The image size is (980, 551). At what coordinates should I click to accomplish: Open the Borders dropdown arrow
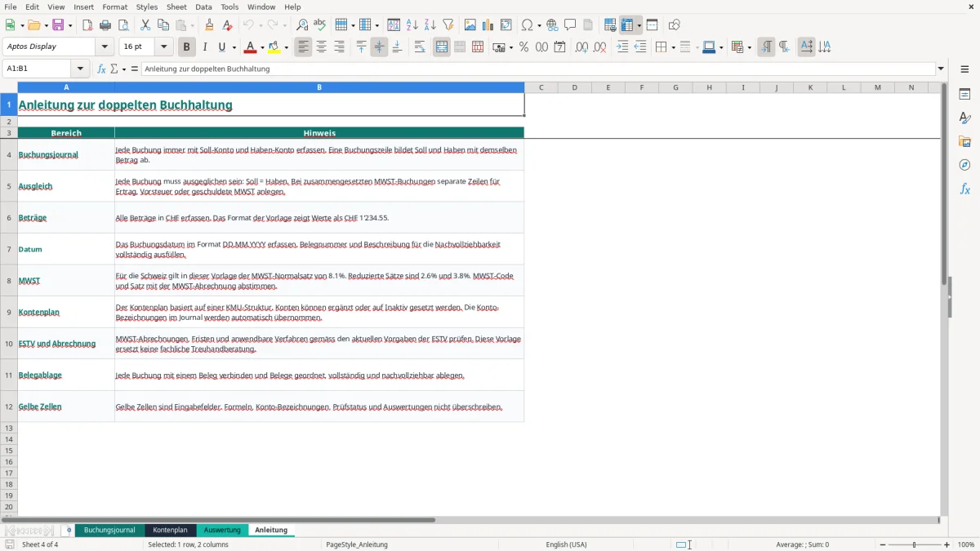(673, 47)
